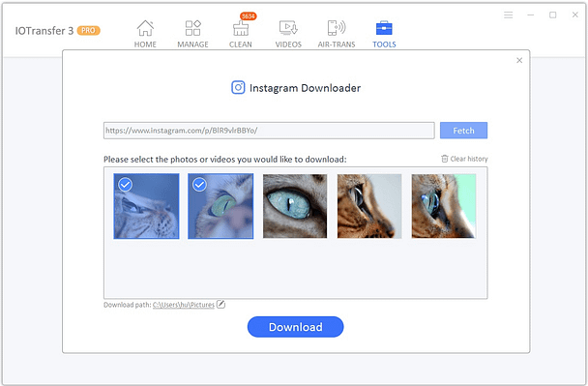Click Clear history
Viewport: 588px width, 386px height.
point(464,159)
